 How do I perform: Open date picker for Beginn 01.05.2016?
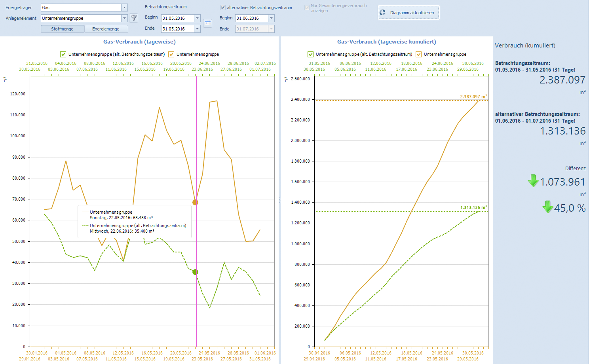pyautogui.click(x=197, y=18)
